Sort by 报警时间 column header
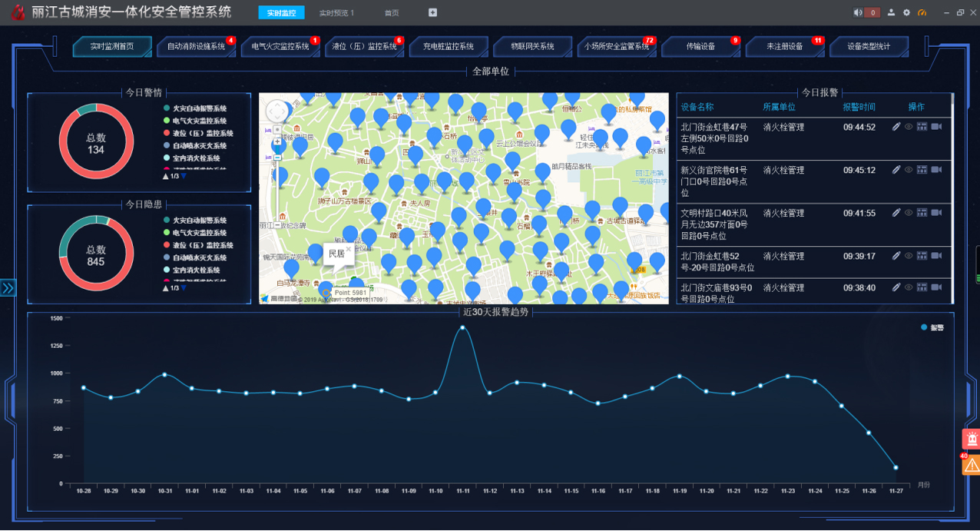 point(859,107)
